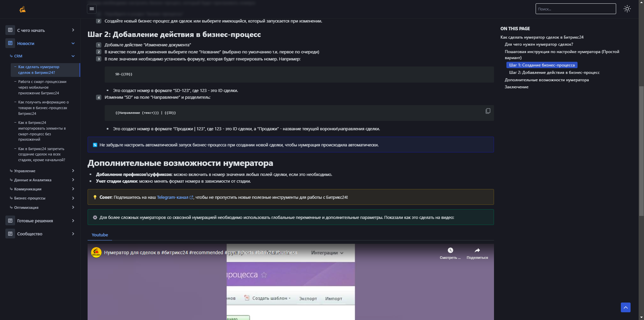Expand the Сообщество chevron
Viewport: 644px width, 320px height.
(73, 234)
